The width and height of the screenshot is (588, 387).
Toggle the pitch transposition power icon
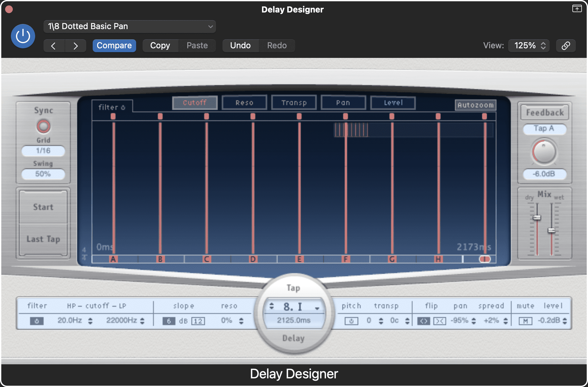[x=352, y=321]
